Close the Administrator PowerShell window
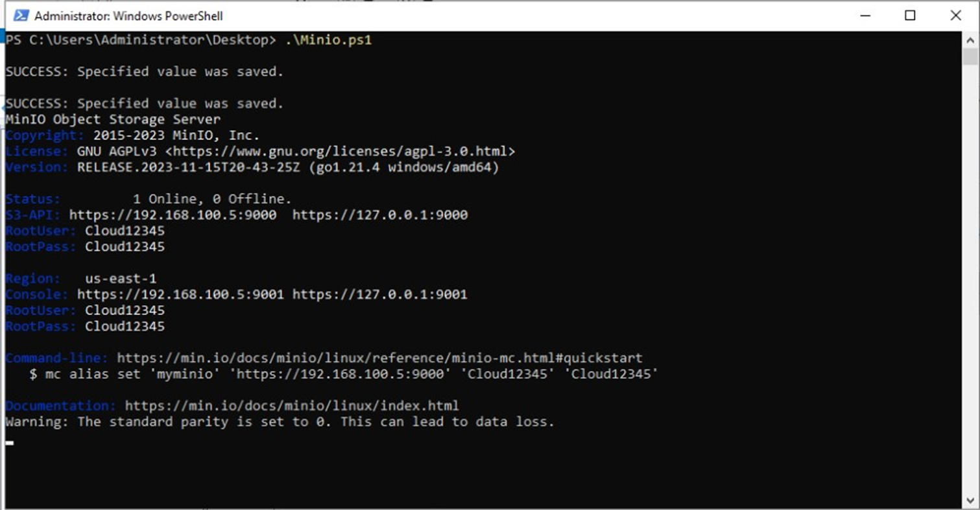The width and height of the screenshot is (980, 510). (x=955, y=16)
